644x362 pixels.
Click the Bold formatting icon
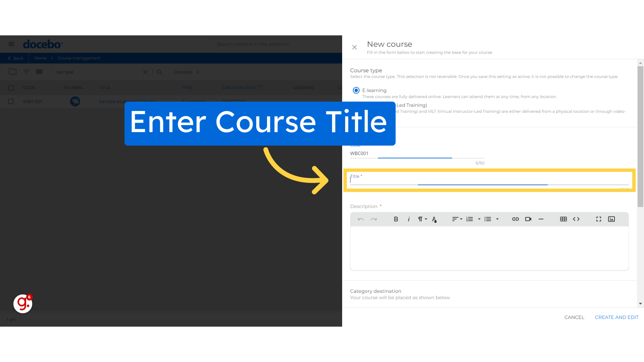[x=395, y=219]
